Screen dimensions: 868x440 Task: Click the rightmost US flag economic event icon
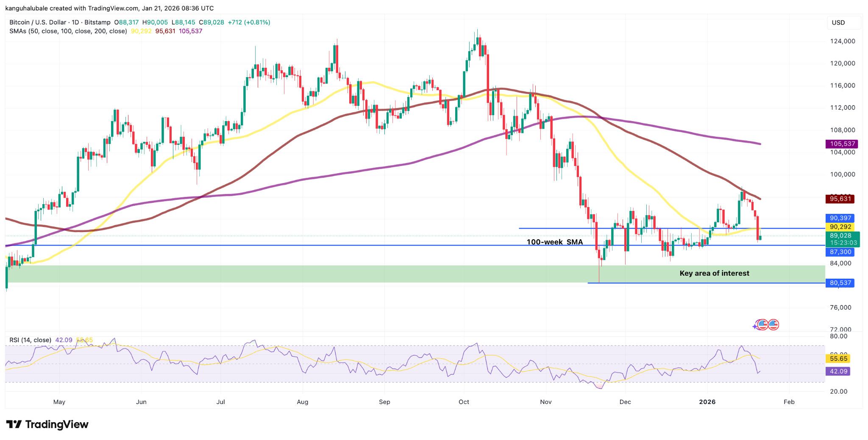tap(773, 325)
